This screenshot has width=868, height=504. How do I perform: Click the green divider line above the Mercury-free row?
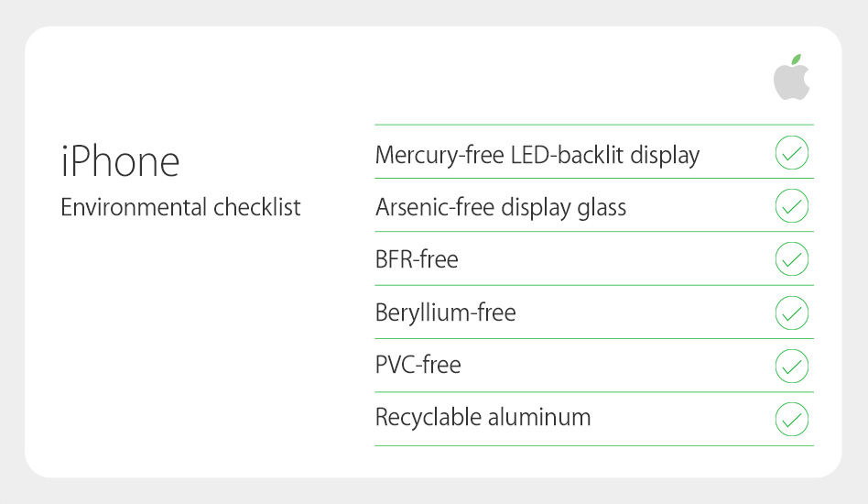click(x=593, y=125)
